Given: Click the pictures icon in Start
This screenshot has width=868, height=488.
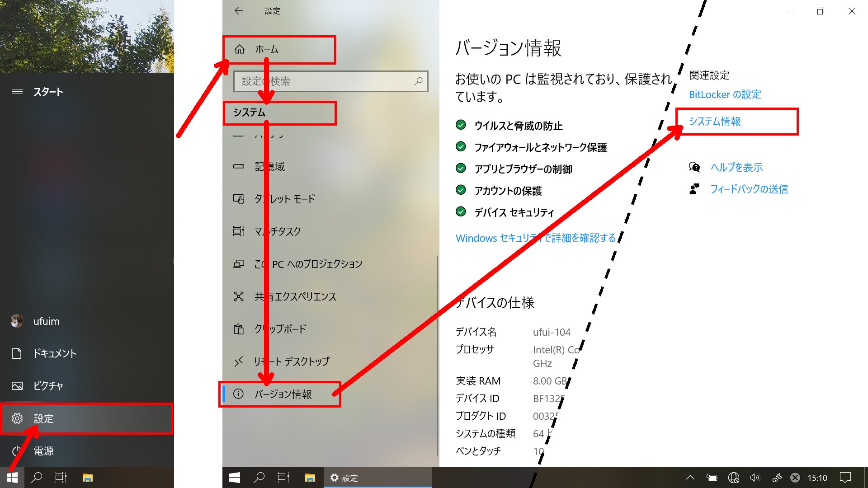Looking at the screenshot, I should coord(17,386).
